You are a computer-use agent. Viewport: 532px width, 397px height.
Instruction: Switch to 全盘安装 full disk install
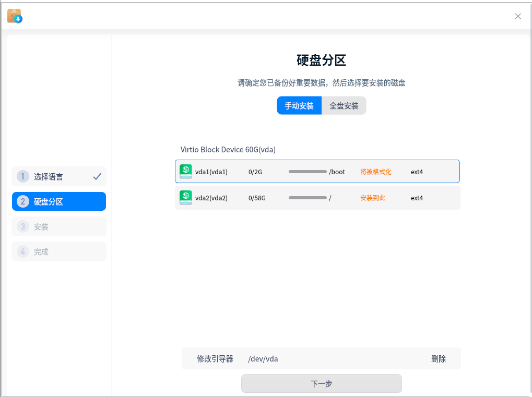coord(344,106)
